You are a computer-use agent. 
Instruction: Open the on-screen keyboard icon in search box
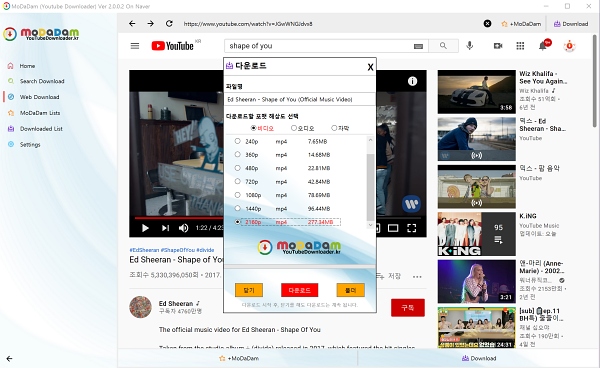pyautogui.click(x=418, y=46)
